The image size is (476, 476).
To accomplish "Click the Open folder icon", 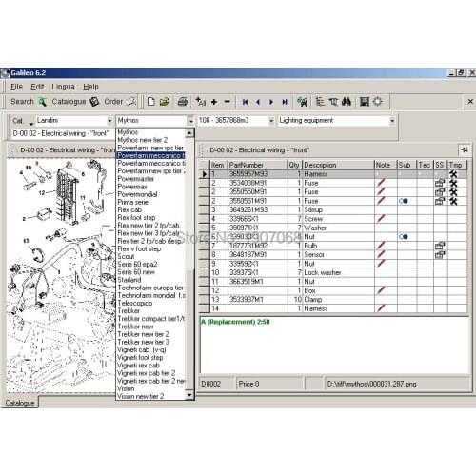I will 165,102.
